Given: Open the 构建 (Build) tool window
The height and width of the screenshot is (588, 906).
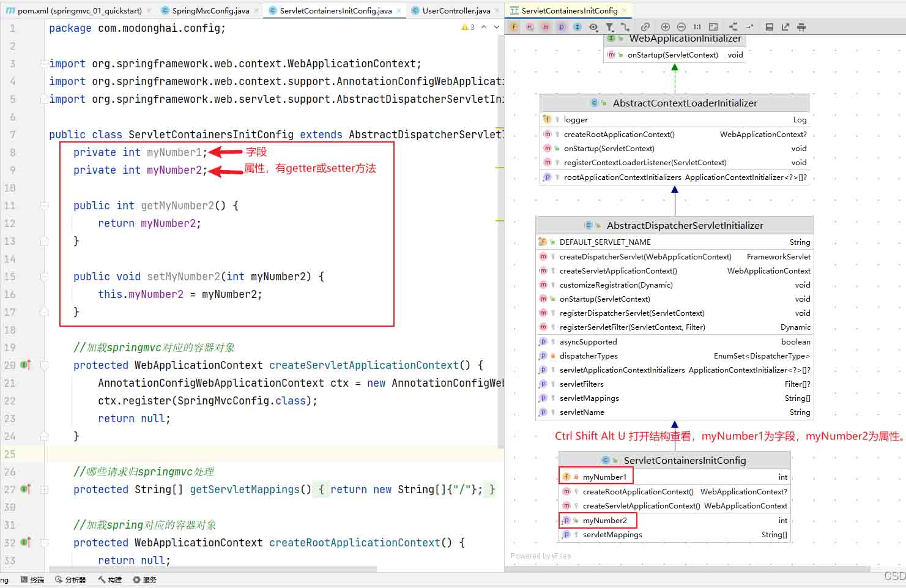Looking at the screenshot, I should pyautogui.click(x=110, y=579).
